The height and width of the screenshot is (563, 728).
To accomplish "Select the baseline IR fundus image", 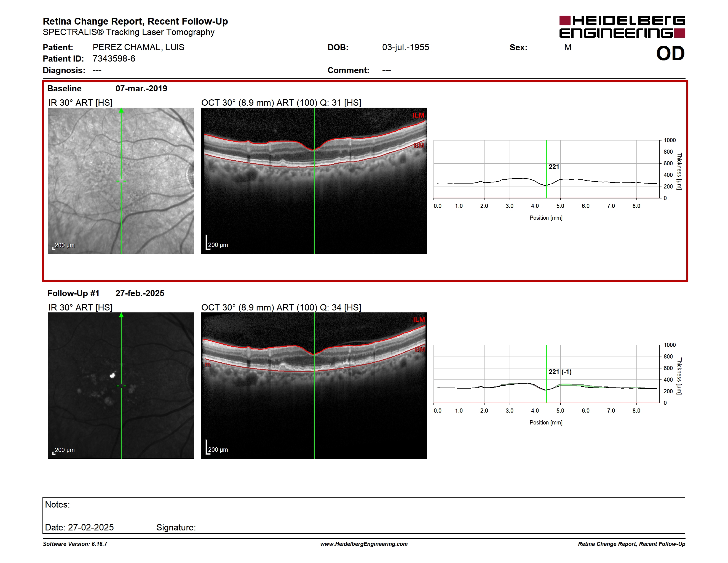I will coord(121,181).
